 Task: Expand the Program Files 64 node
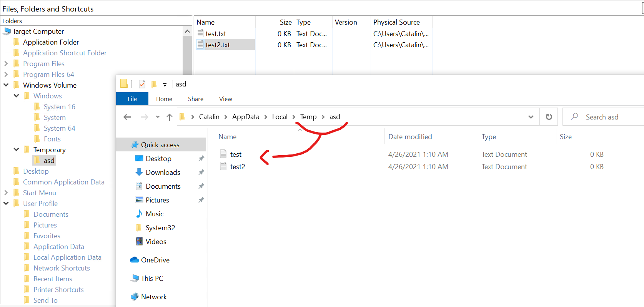[6, 75]
